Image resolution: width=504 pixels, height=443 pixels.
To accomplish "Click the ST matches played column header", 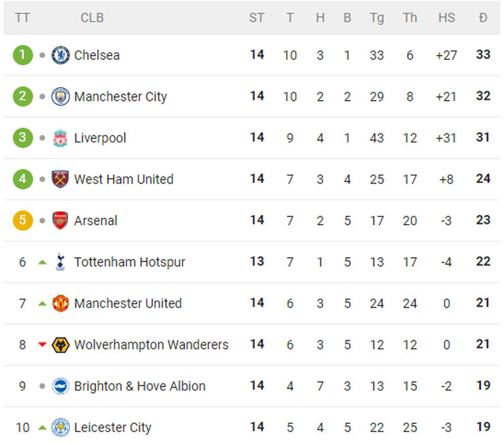I will point(257,18).
